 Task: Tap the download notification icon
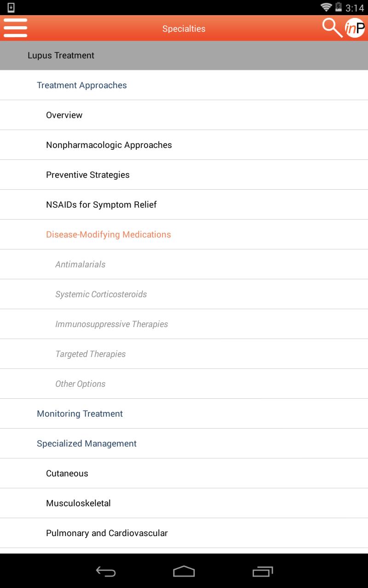(11, 7)
